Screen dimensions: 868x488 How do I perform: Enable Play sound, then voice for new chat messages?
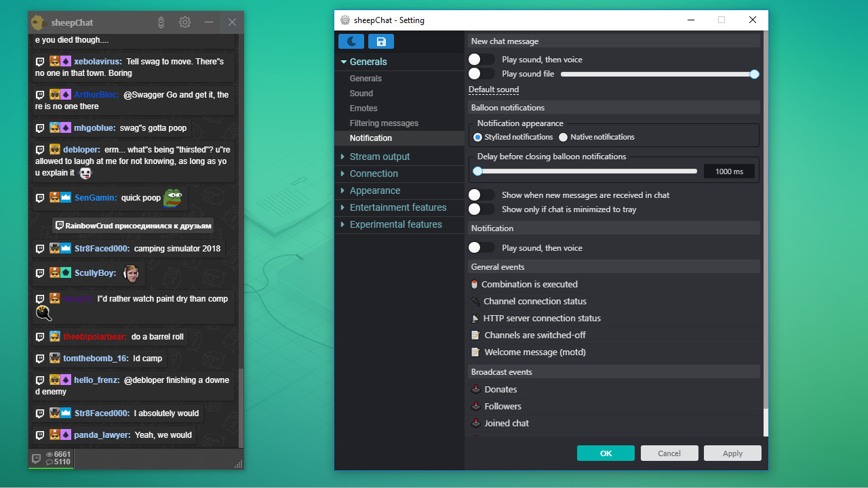pyautogui.click(x=481, y=59)
